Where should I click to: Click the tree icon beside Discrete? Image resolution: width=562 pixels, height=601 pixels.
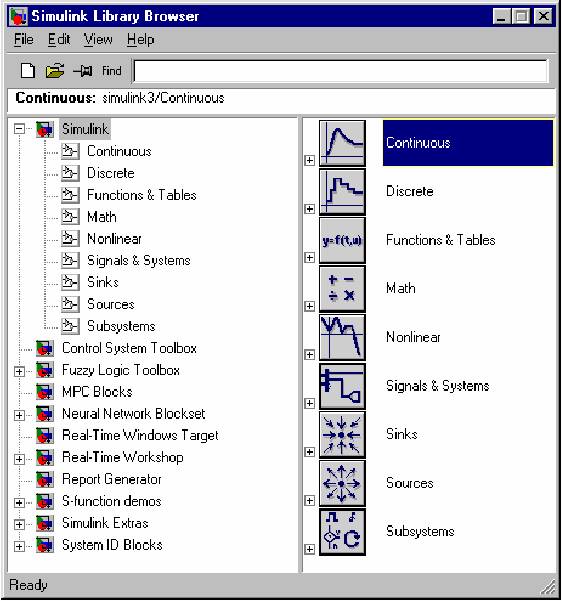pos(70,173)
